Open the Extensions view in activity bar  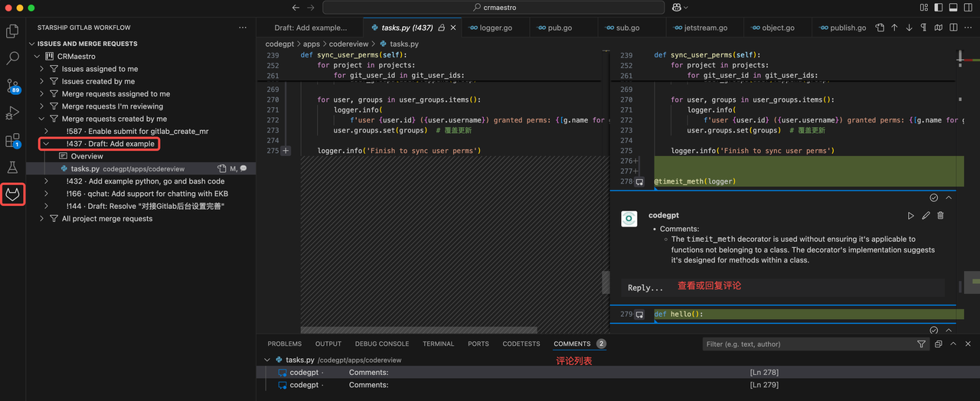(12, 141)
